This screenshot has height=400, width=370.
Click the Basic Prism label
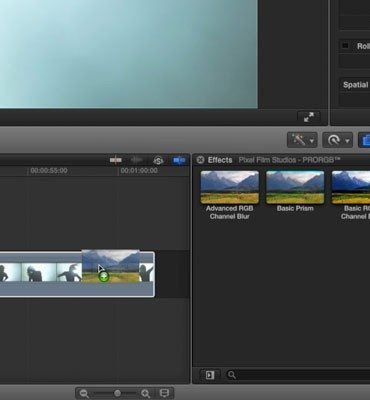[x=295, y=209]
